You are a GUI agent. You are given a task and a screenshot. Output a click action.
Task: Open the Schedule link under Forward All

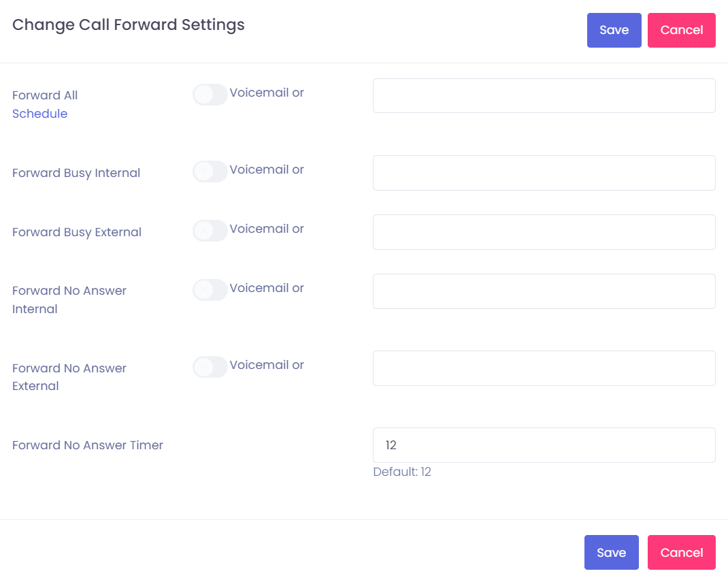[x=39, y=114]
